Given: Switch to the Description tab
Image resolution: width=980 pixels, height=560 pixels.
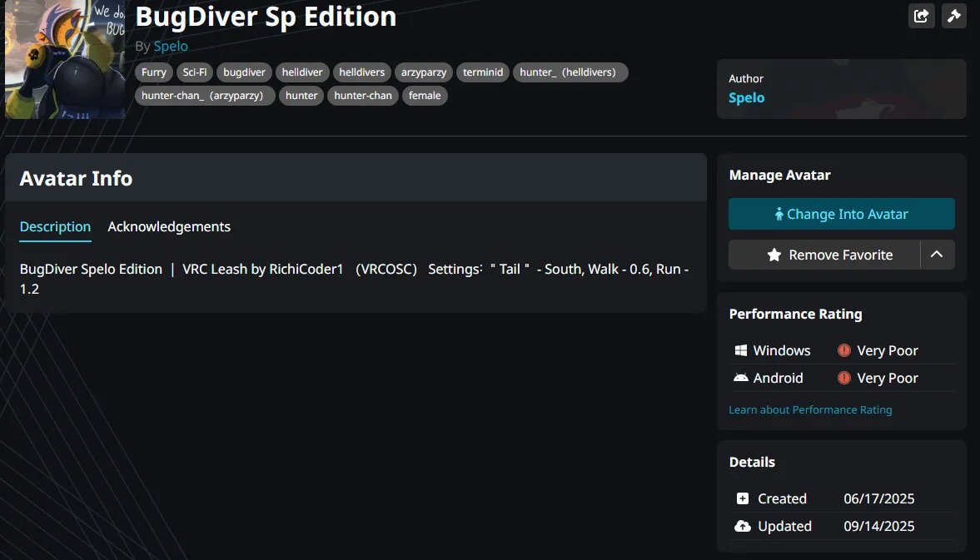Looking at the screenshot, I should pyautogui.click(x=55, y=226).
